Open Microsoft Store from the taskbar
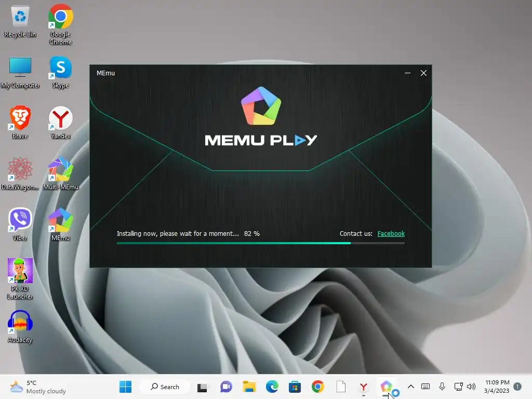This screenshot has width=532, height=399. pyautogui.click(x=295, y=387)
